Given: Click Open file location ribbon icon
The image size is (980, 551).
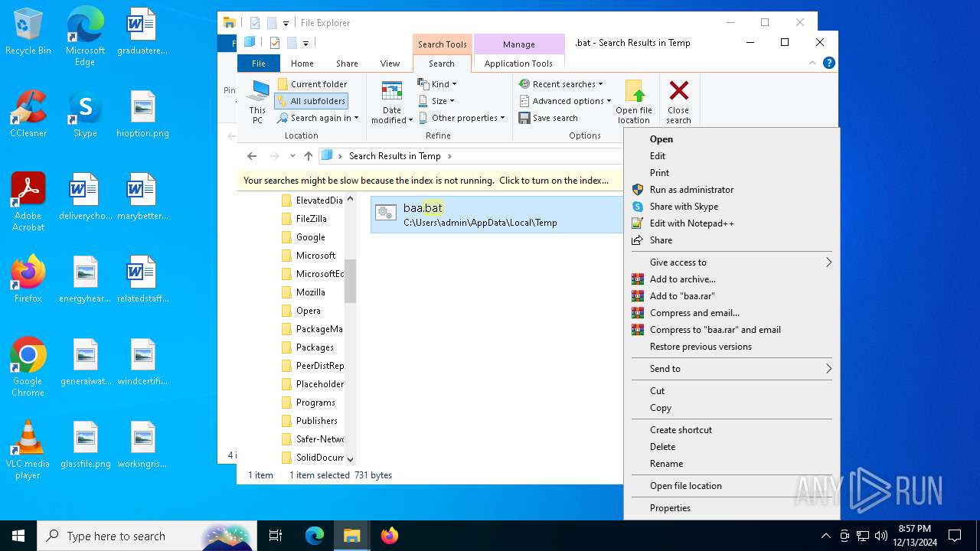Looking at the screenshot, I should pos(634,102).
